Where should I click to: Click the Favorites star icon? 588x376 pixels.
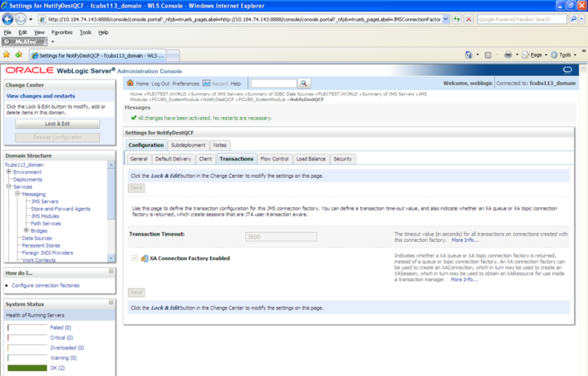click(6, 55)
